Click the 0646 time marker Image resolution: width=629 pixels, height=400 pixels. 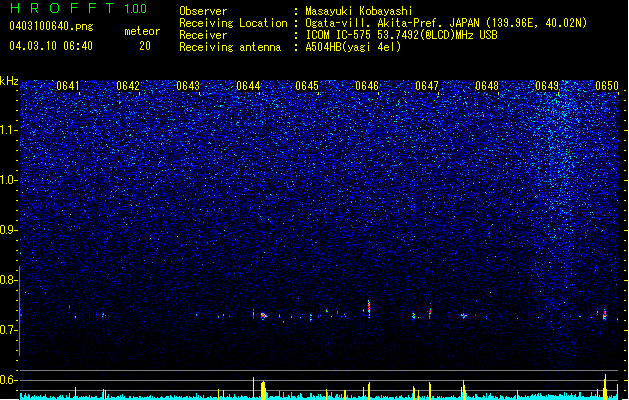(x=367, y=86)
